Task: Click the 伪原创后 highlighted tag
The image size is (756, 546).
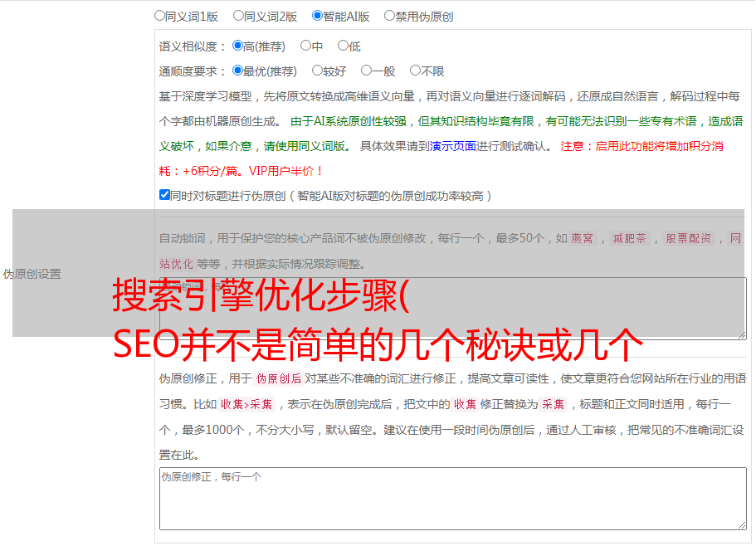Action: 279,378
